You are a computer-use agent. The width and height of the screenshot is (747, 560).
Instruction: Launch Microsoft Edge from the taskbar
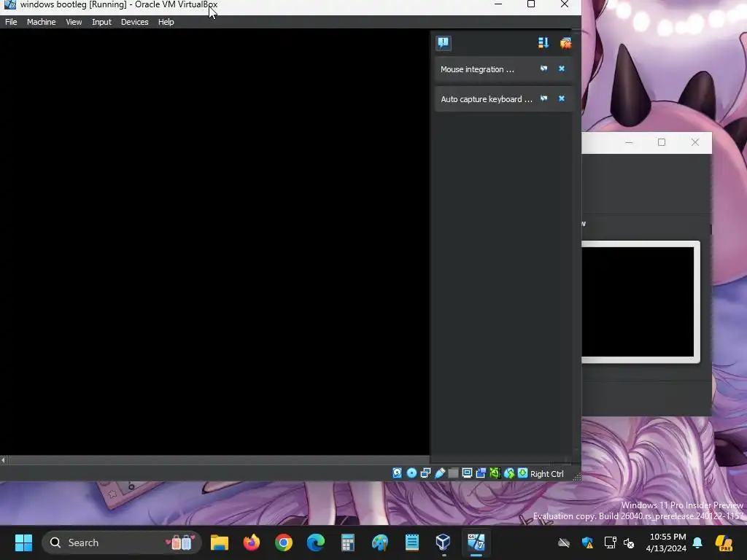(315, 542)
